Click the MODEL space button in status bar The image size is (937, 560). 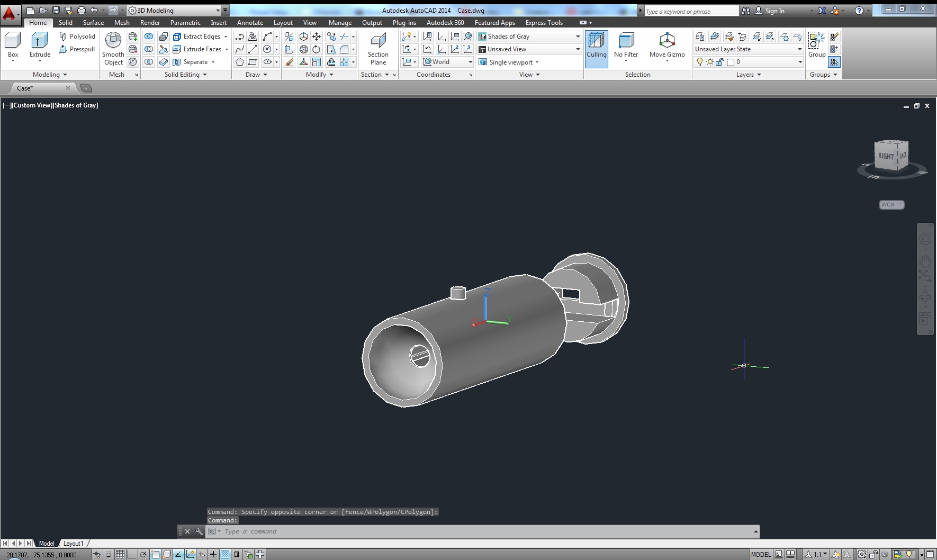coord(761,554)
